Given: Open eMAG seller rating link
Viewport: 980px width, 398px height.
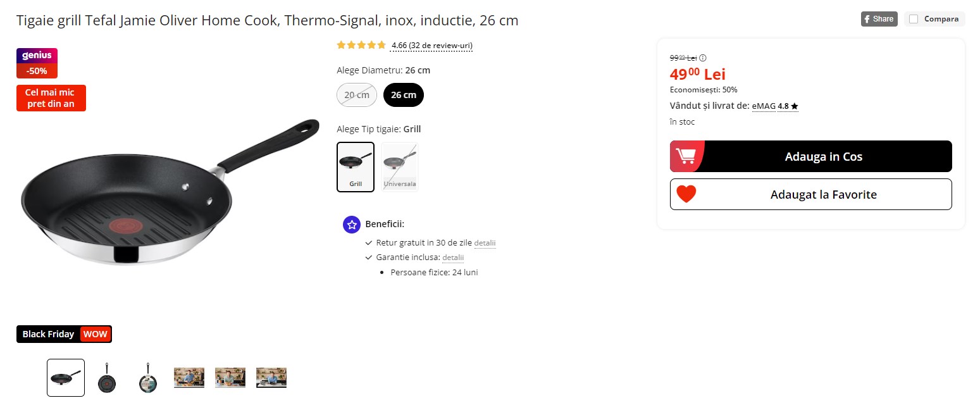Looking at the screenshot, I should pyautogui.click(x=774, y=106).
